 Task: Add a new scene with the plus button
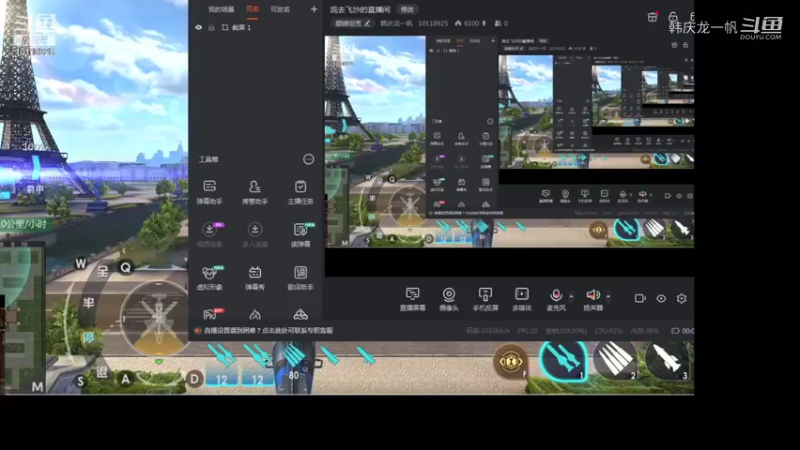click(314, 9)
